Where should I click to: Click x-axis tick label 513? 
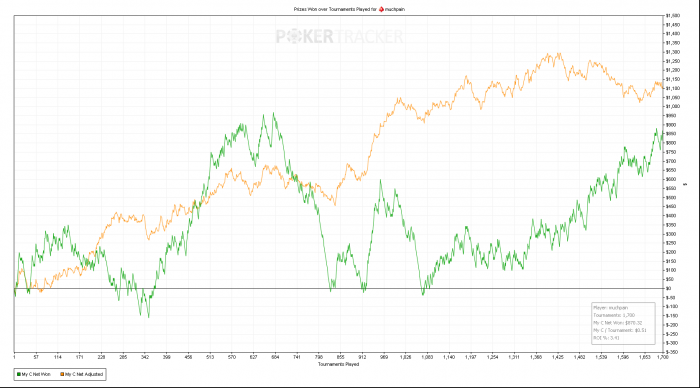(210, 357)
